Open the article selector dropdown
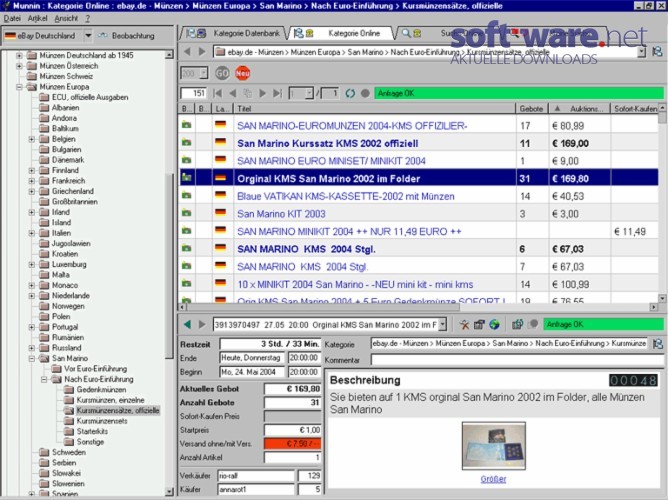Screen dimensions: 668x500 point(443,325)
